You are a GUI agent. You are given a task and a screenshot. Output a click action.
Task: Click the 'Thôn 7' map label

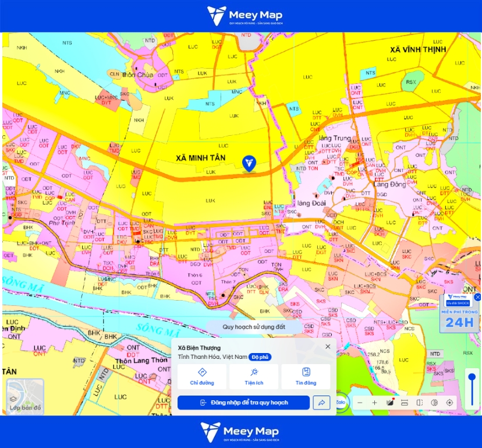(228, 282)
